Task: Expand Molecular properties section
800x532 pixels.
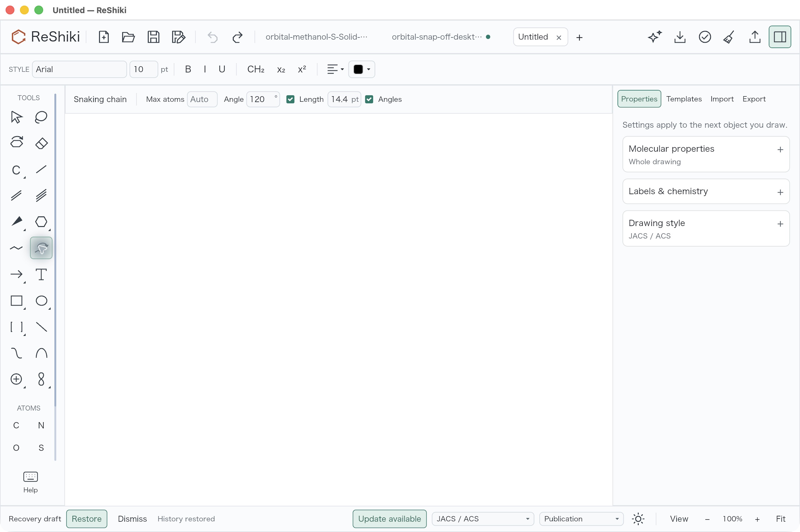Action: click(x=706, y=154)
